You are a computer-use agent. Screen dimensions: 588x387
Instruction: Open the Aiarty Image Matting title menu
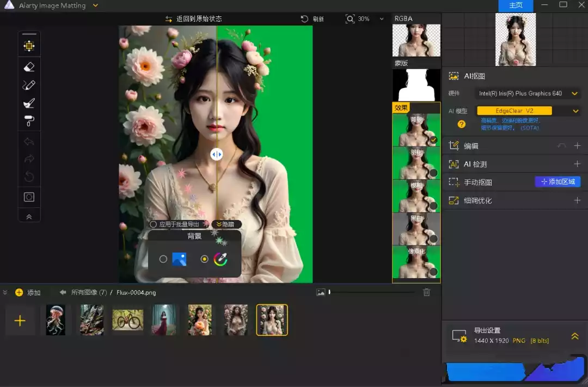point(96,5)
